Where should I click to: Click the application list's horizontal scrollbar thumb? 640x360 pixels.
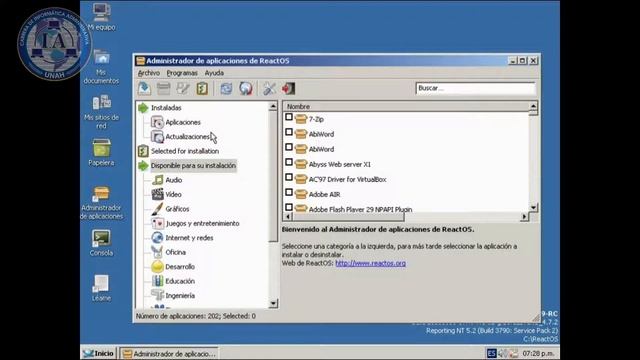click(348, 217)
